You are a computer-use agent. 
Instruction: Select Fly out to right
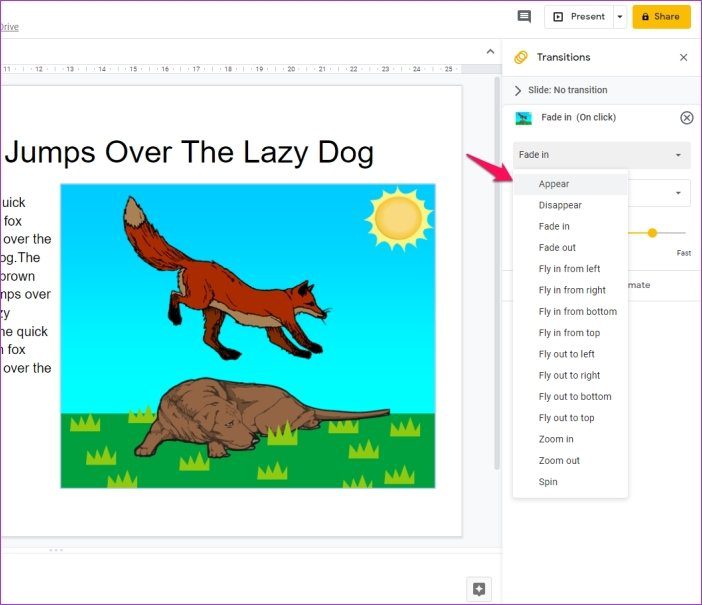coord(570,375)
